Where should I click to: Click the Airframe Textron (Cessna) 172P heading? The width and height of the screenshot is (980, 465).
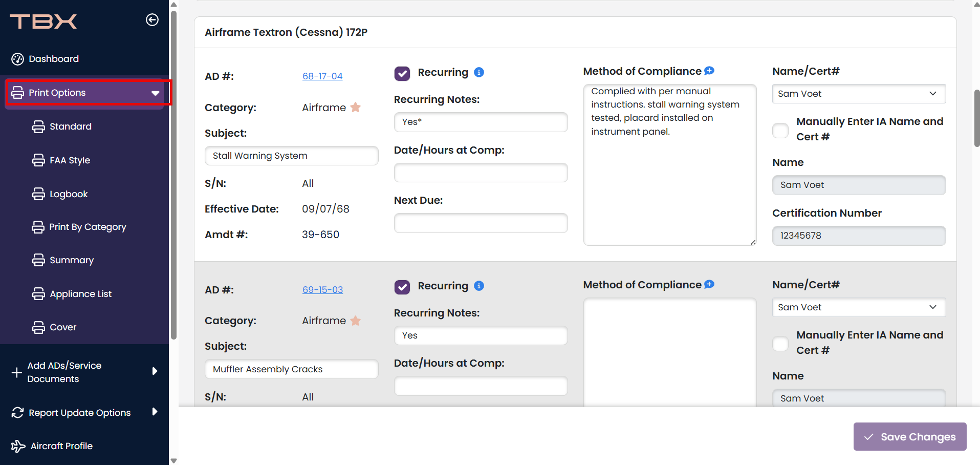[x=286, y=32]
